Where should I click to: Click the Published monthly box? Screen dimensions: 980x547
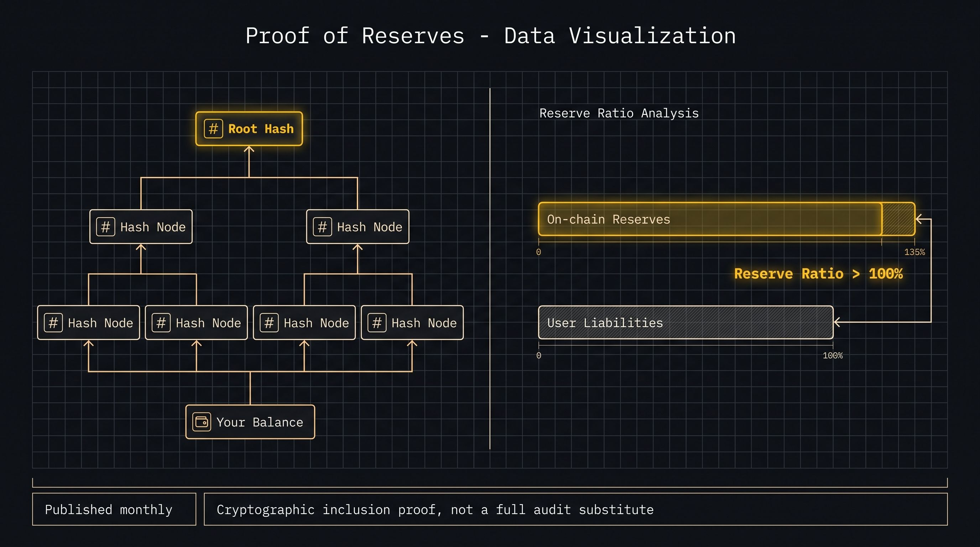coord(114,509)
